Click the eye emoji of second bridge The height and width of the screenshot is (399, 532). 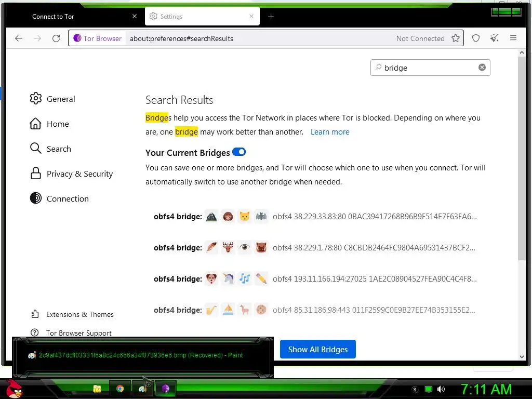(244, 248)
